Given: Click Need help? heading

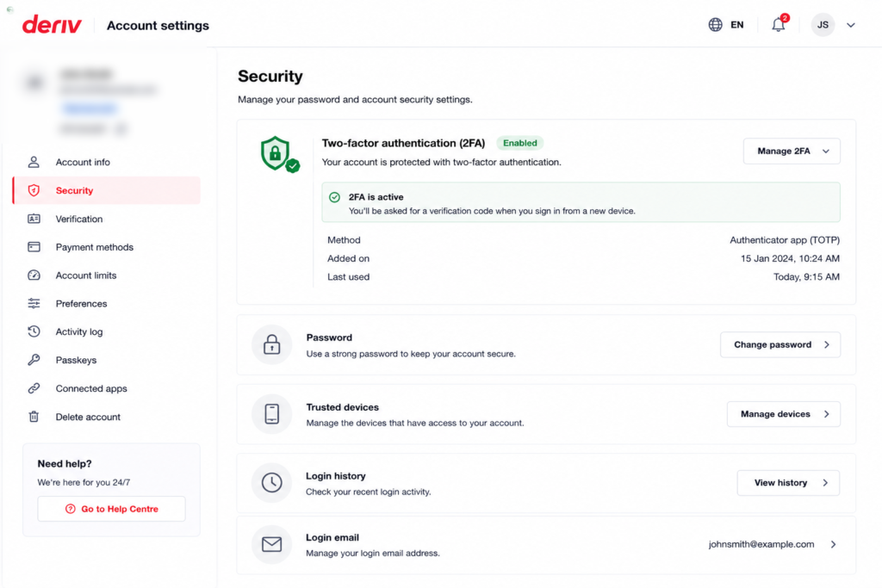Looking at the screenshot, I should click(64, 464).
